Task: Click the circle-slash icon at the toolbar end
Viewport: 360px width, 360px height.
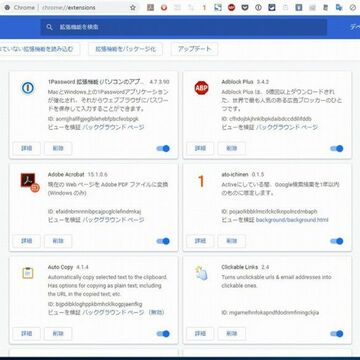Action: pos(353,7)
